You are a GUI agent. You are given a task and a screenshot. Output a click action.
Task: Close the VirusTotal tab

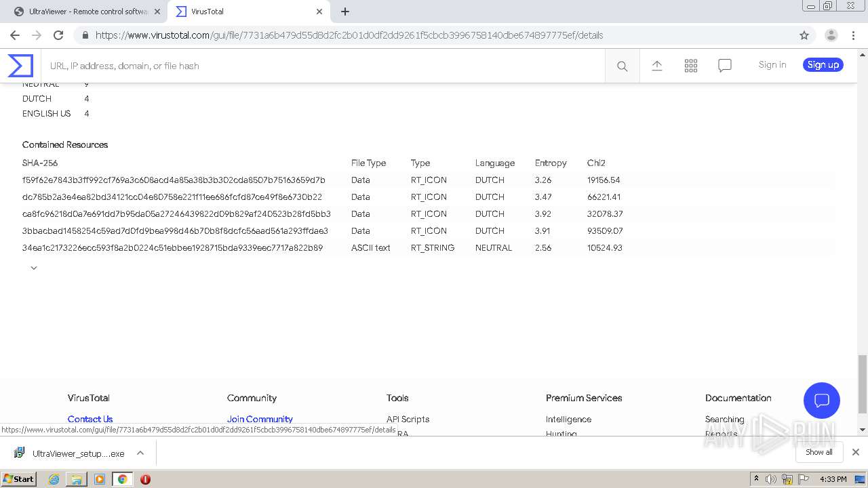[x=319, y=12]
